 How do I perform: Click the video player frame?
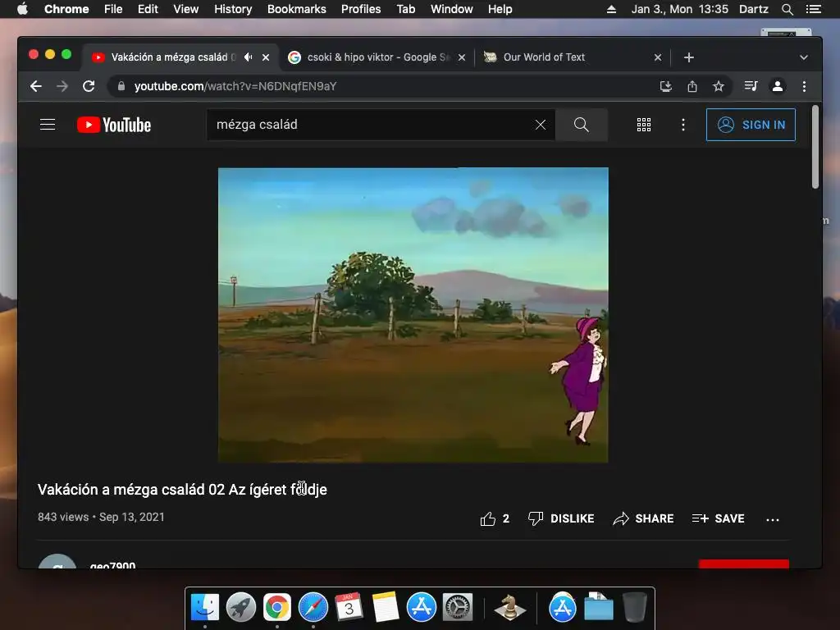[x=413, y=315]
